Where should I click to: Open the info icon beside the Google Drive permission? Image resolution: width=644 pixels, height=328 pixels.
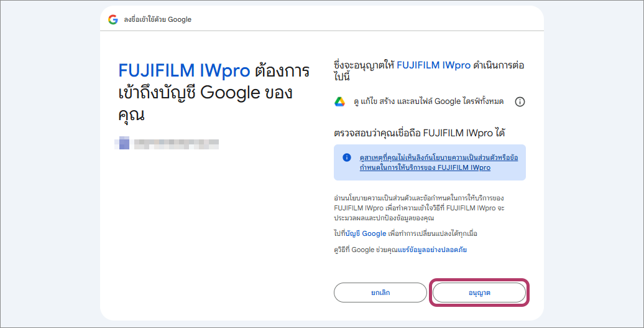pos(520,102)
